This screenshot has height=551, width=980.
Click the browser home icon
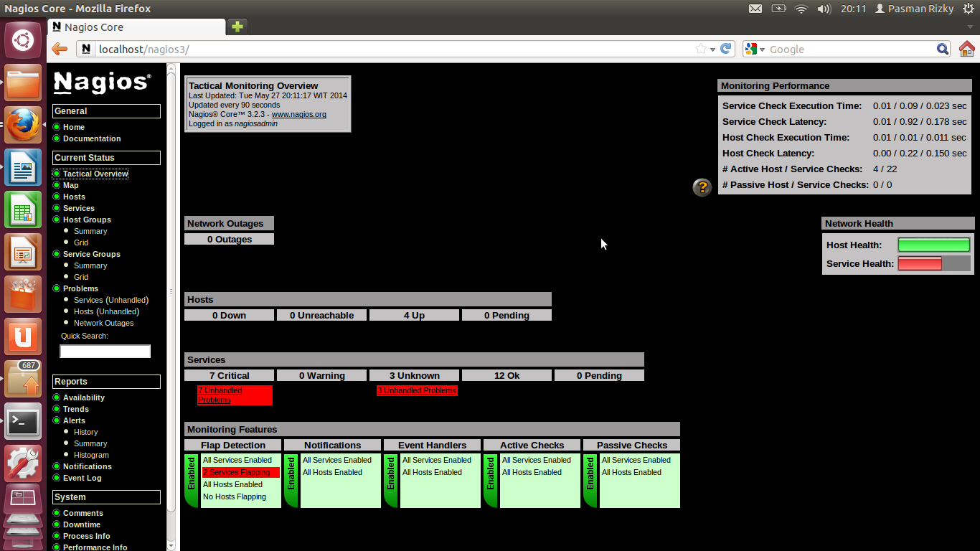(x=966, y=49)
